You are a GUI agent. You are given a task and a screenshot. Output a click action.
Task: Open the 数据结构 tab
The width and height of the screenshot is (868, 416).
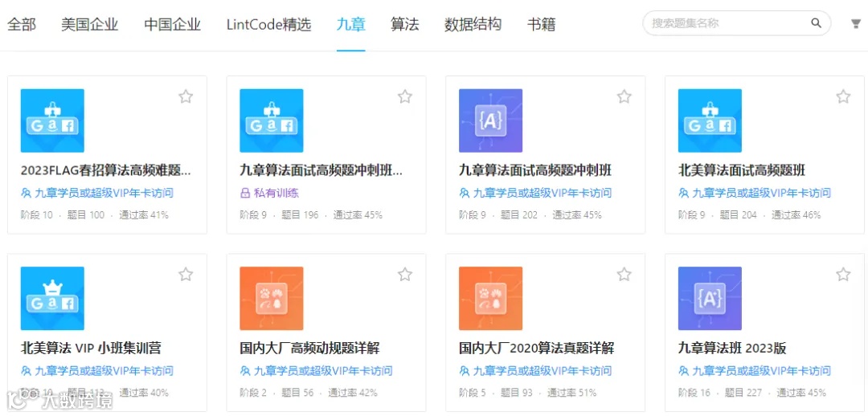[x=473, y=24]
